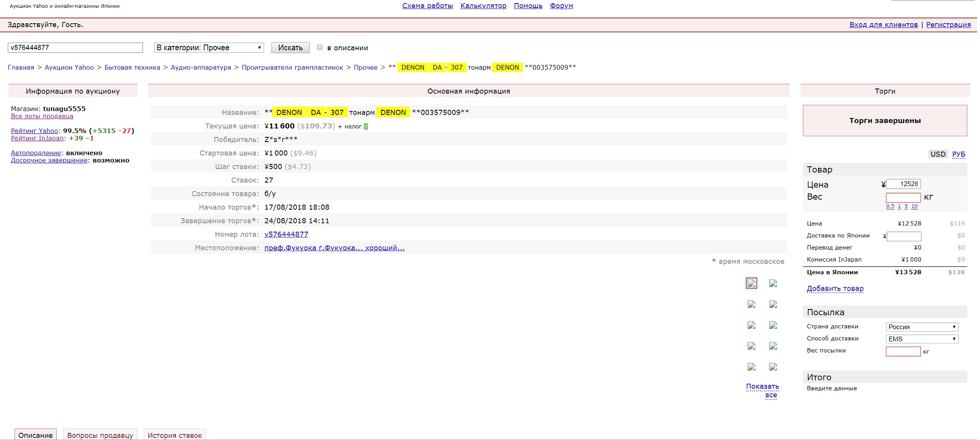Open the 'В категории: Прочее' dropdown
Image resolution: width=980 pixels, height=440 pixels.
click(209, 47)
